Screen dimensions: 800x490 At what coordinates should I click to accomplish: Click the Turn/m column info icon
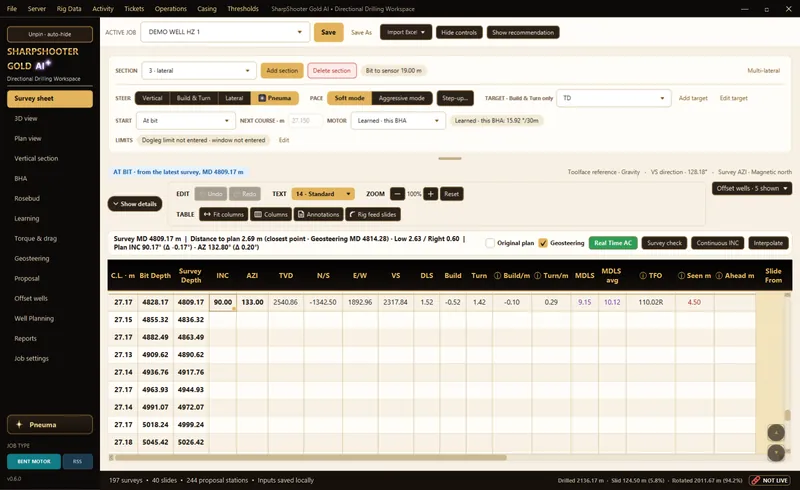click(x=537, y=276)
